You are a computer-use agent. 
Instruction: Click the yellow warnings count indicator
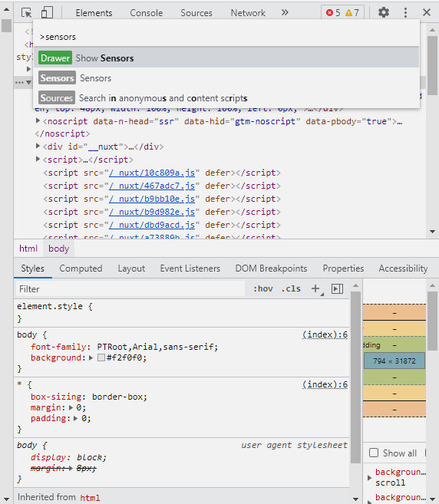point(352,13)
